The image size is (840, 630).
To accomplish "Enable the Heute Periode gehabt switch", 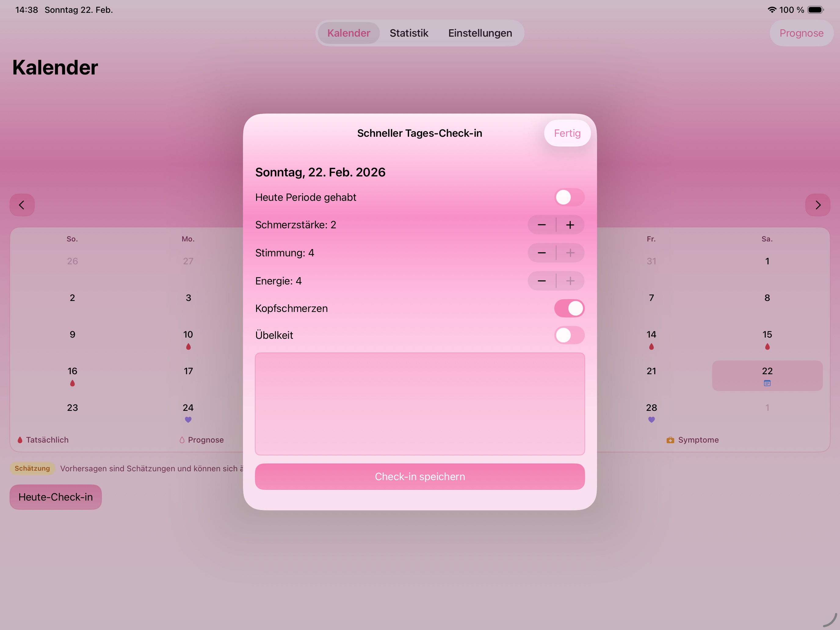I will 569,197.
